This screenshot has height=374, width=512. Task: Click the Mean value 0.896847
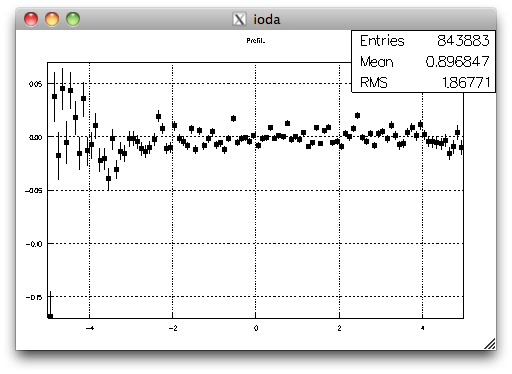coord(457,62)
